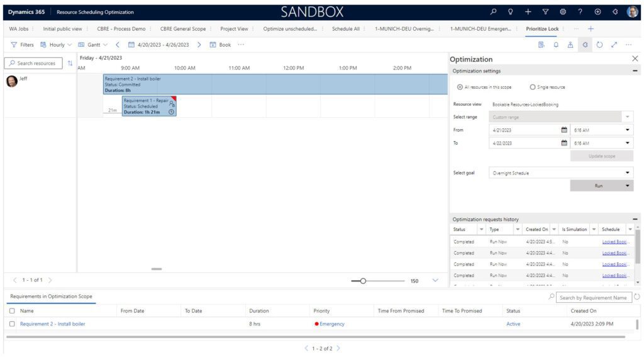Check the 'Requirement 2 - Install boiler' row checkbox
Viewport: 644px width, 357px height.
(12, 324)
